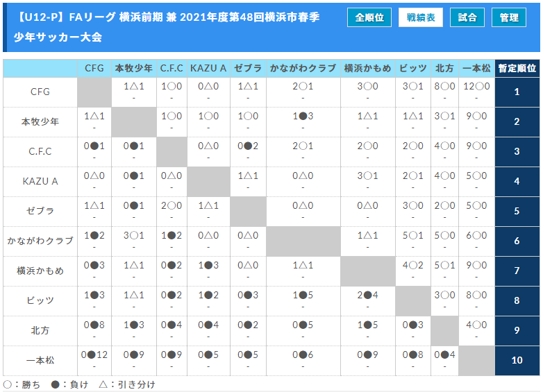Image resolution: width=543 pixels, height=392 pixels.
Task: Click C.F.C vs ゼブラ result 0●2
Action: point(248,146)
